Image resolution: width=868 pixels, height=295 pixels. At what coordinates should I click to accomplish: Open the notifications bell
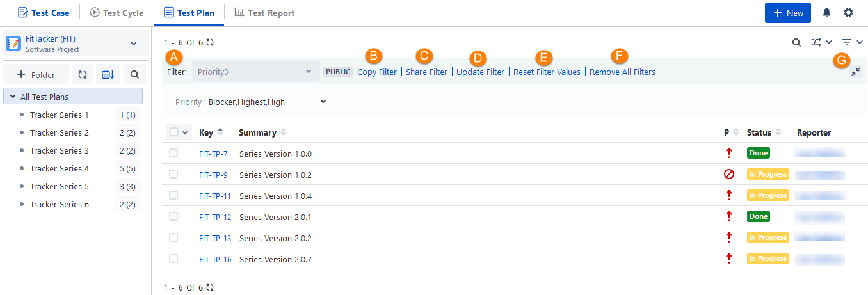pyautogui.click(x=827, y=13)
